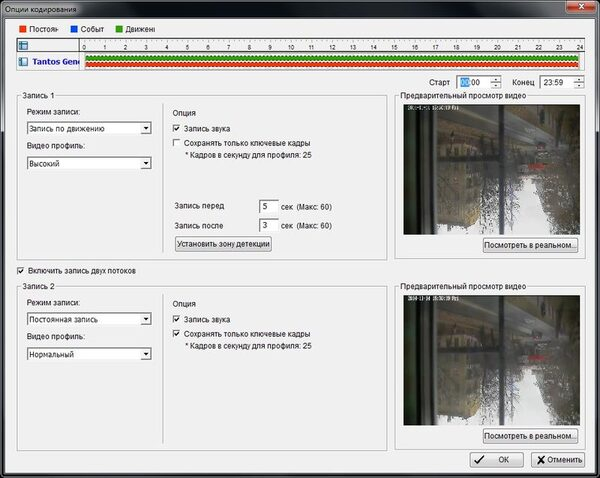The image size is (600, 478).
Task: Open the Запись 2 Режим записи dropdown
Action: [89, 319]
